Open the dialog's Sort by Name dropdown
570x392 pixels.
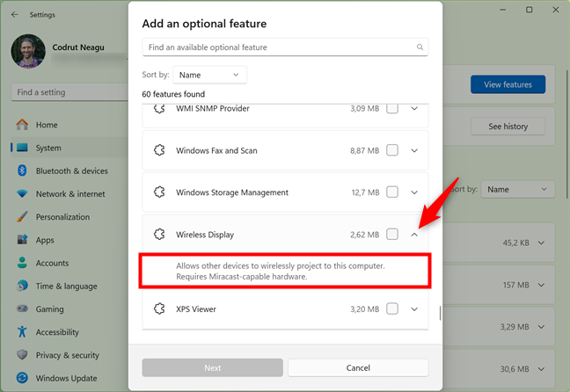pyautogui.click(x=209, y=75)
